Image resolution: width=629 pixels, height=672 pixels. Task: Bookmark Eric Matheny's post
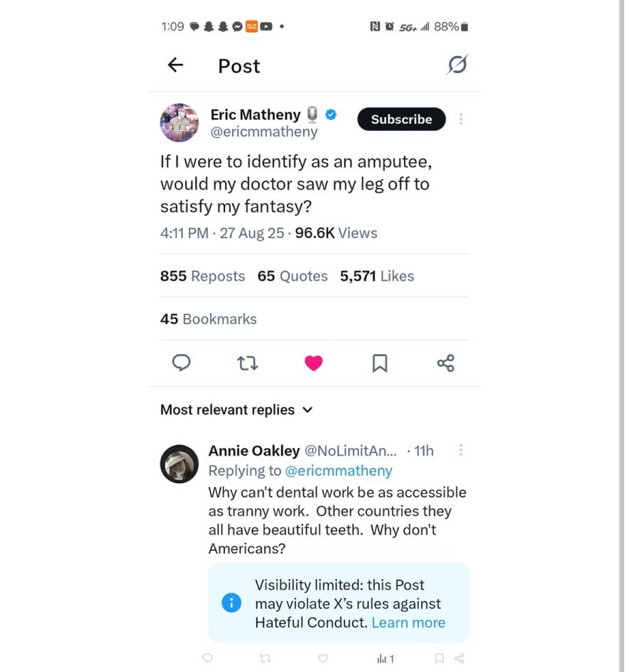pyautogui.click(x=379, y=363)
